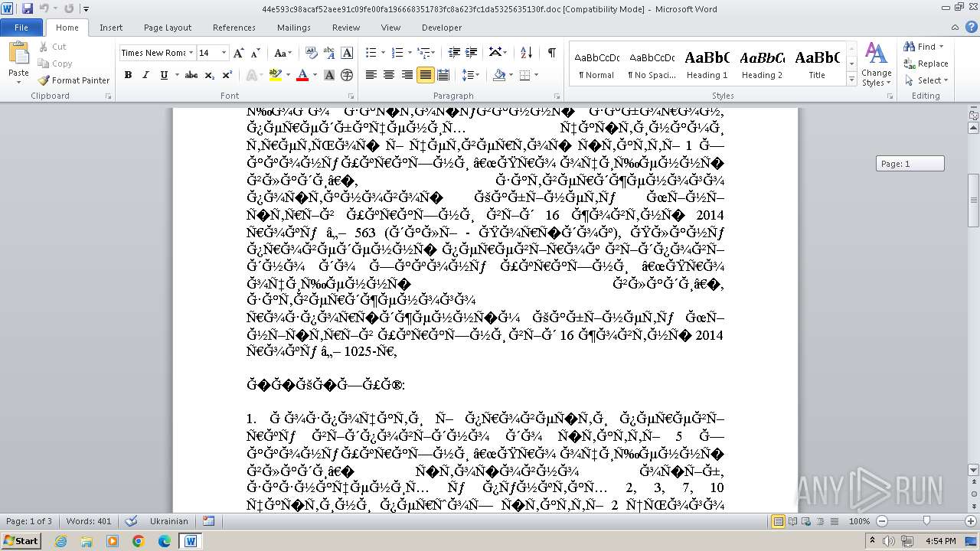Open the File tab
Image resolution: width=980 pixels, height=551 pixels.
pyautogui.click(x=21, y=28)
